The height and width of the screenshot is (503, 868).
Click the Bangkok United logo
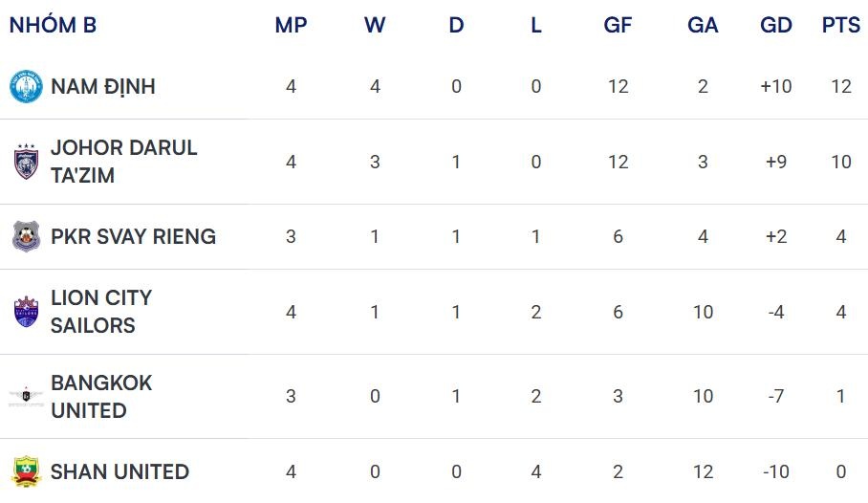tap(26, 396)
